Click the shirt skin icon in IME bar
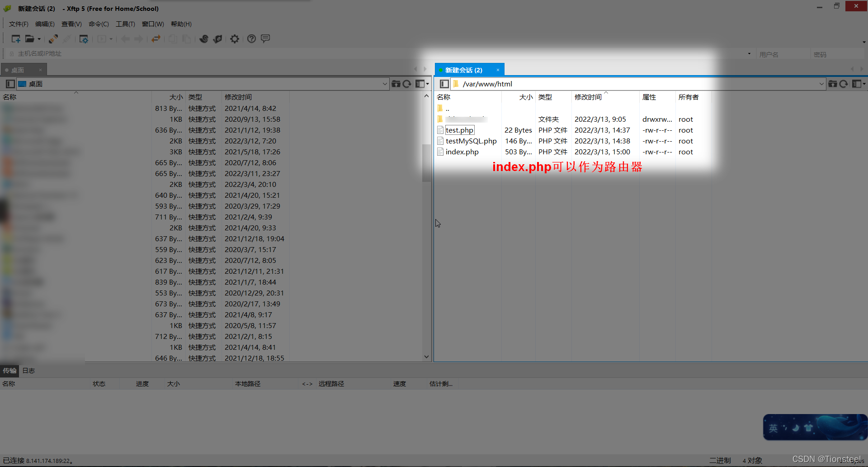This screenshot has width=868, height=467. tap(808, 428)
